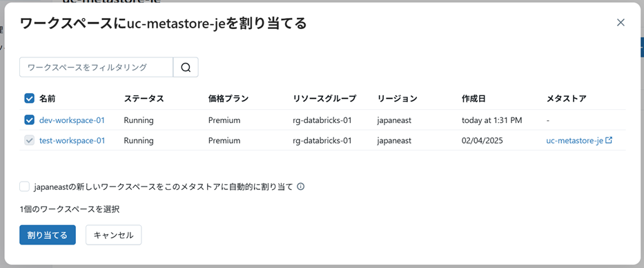Open the info icon beside auto-assign option

pos(301,187)
